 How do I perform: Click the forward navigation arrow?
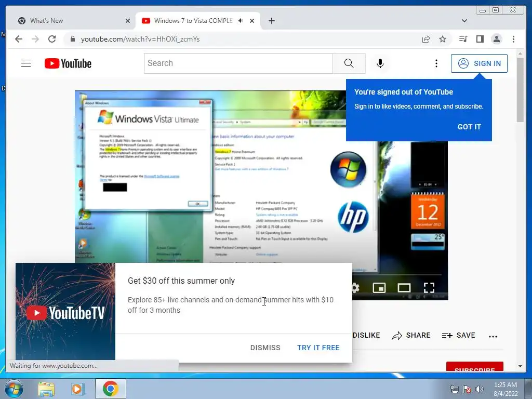[x=35, y=39]
